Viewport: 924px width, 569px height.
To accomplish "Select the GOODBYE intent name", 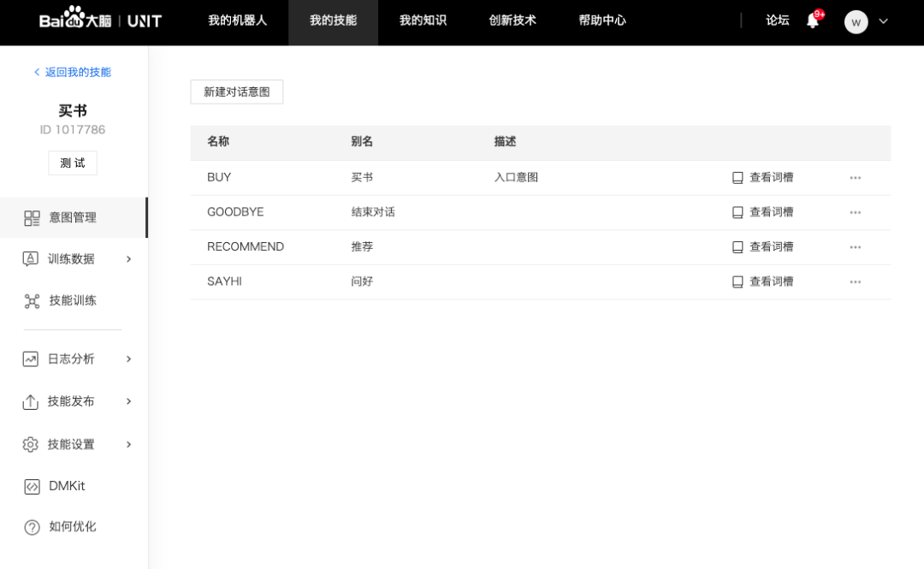I will point(235,212).
